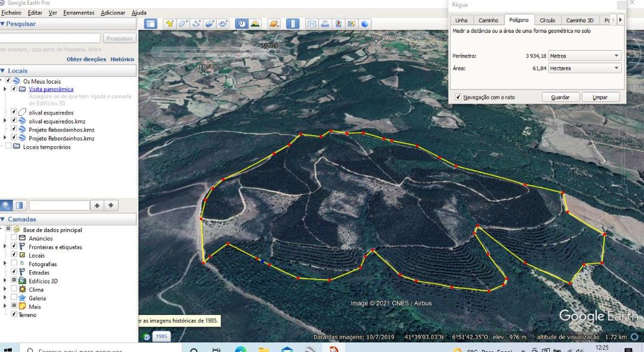Image resolution: width=644 pixels, height=352 pixels.
Task: Click the ruler tool icon
Action: 292,24
